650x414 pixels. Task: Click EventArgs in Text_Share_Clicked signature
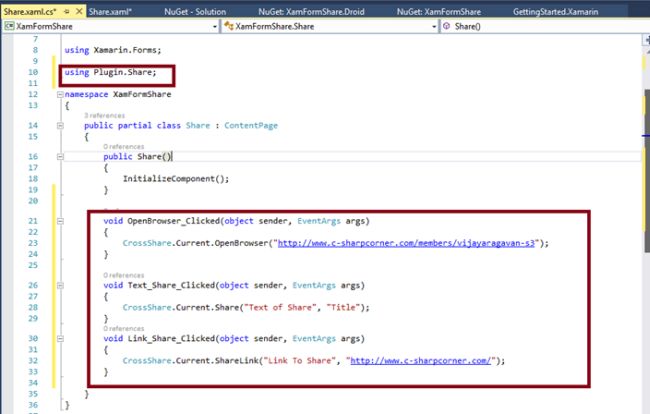tap(314, 286)
